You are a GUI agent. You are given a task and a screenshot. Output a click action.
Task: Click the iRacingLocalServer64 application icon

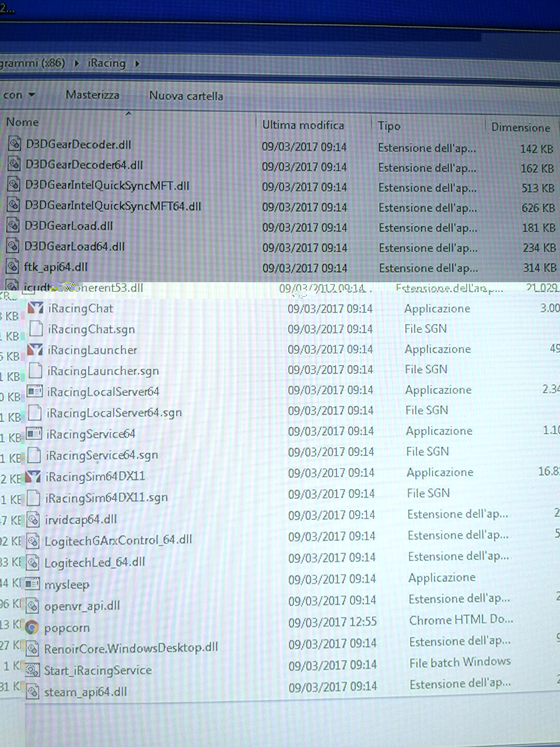34,392
